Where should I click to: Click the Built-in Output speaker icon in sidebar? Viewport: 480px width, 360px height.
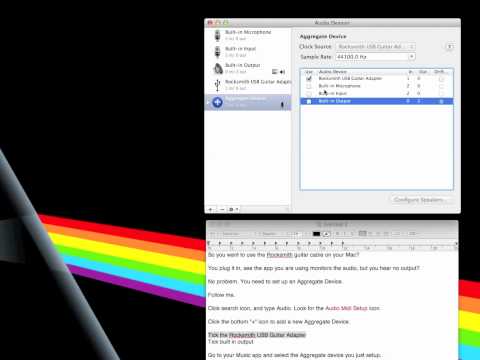pos(218,68)
